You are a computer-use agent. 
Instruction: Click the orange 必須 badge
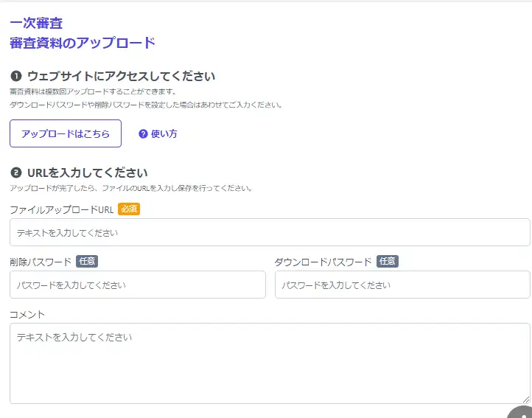coord(129,209)
